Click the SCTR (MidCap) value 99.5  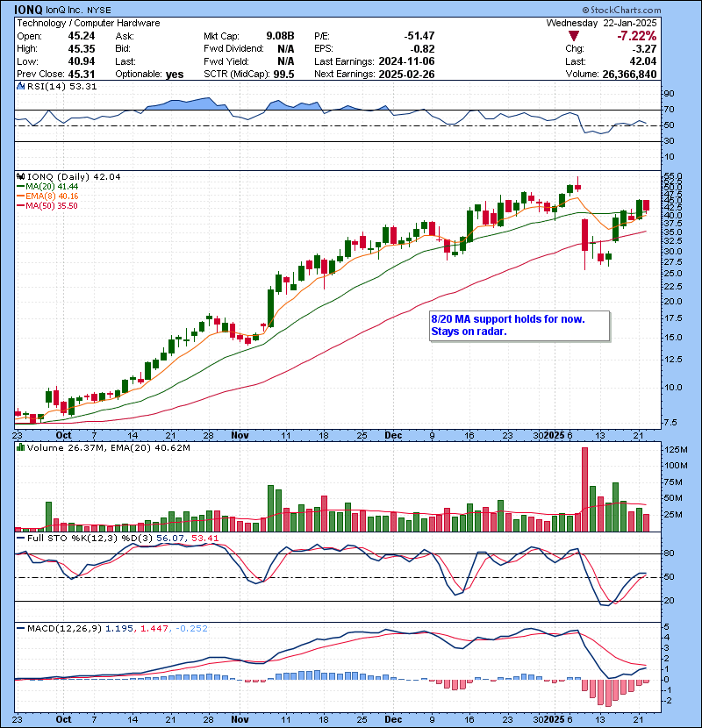[x=283, y=75]
